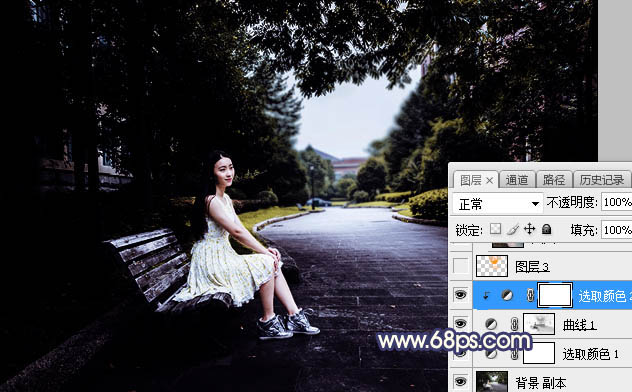Lock transparent pixels checkerboard icon
The width and height of the screenshot is (632, 392).
point(495,229)
